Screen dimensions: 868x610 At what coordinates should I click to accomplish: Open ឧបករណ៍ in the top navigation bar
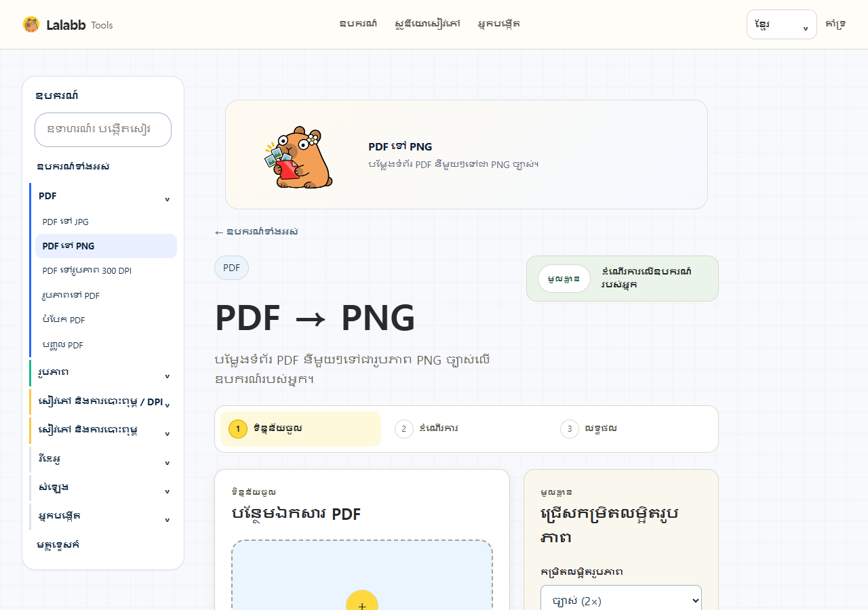pos(359,24)
